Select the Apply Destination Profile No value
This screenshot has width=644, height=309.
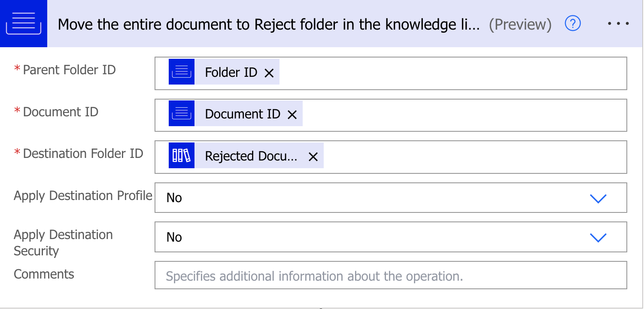[174, 198]
